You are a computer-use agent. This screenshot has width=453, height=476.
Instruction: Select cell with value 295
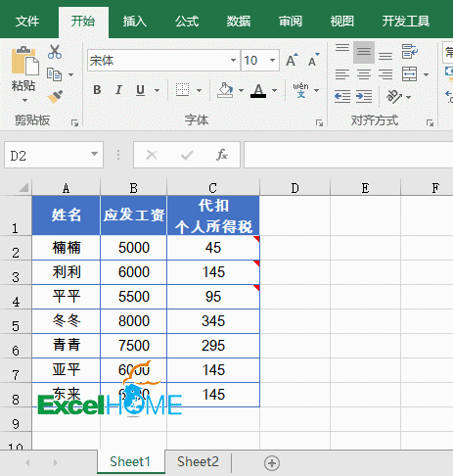(213, 346)
